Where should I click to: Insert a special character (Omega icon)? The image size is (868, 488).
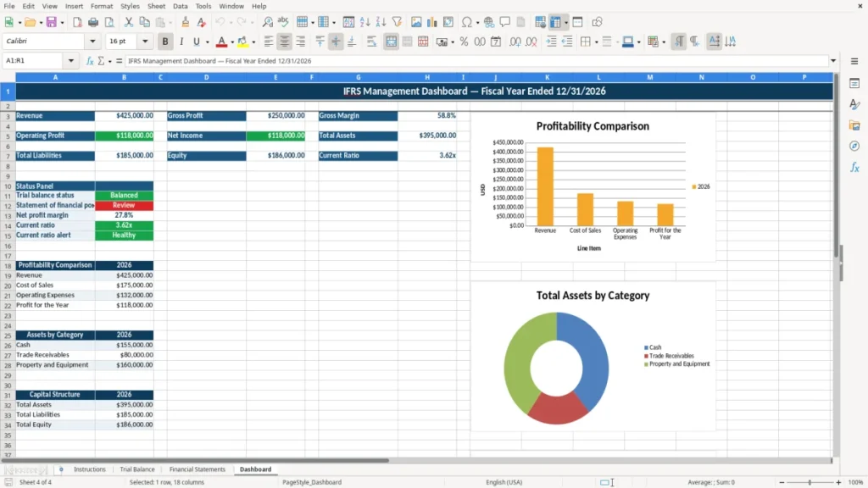click(467, 22)
